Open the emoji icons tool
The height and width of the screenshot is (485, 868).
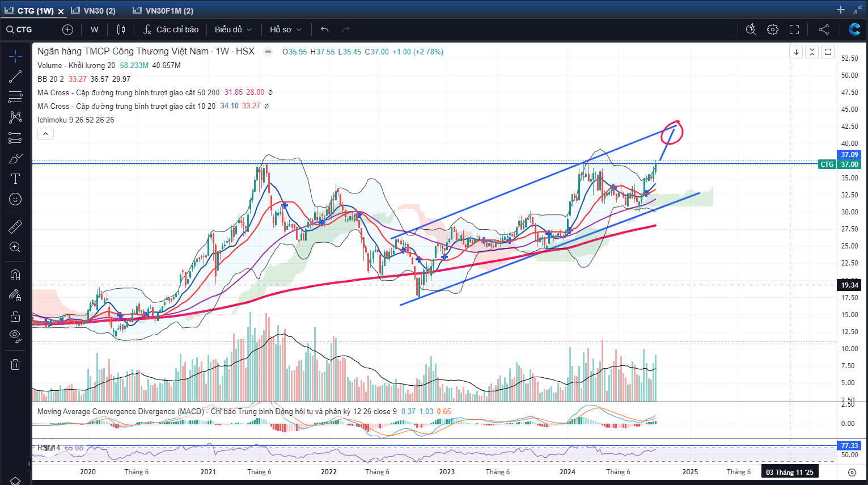click(15, 199)
